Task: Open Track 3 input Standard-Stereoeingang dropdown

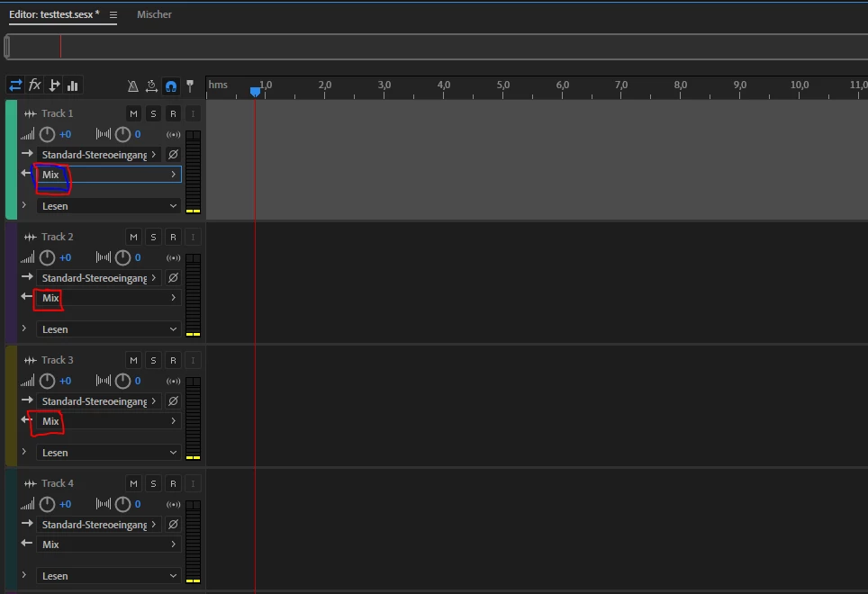Action: click(x=99, y=401)
